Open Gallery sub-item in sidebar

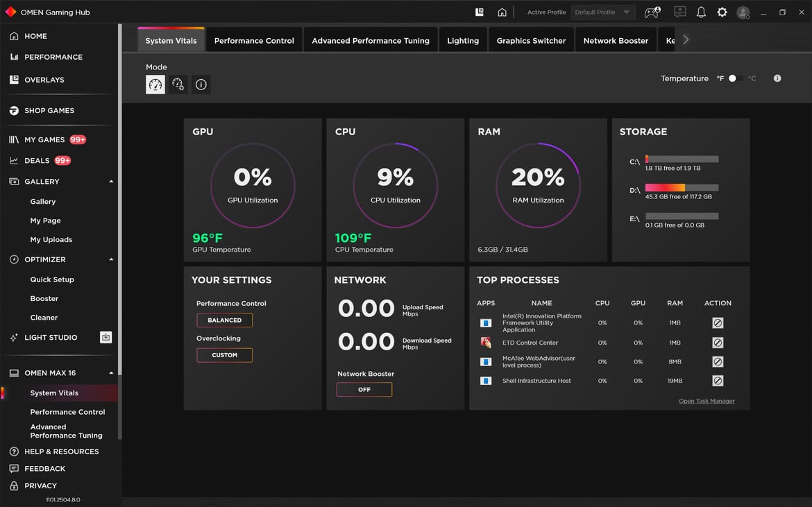tap(43, 202)
